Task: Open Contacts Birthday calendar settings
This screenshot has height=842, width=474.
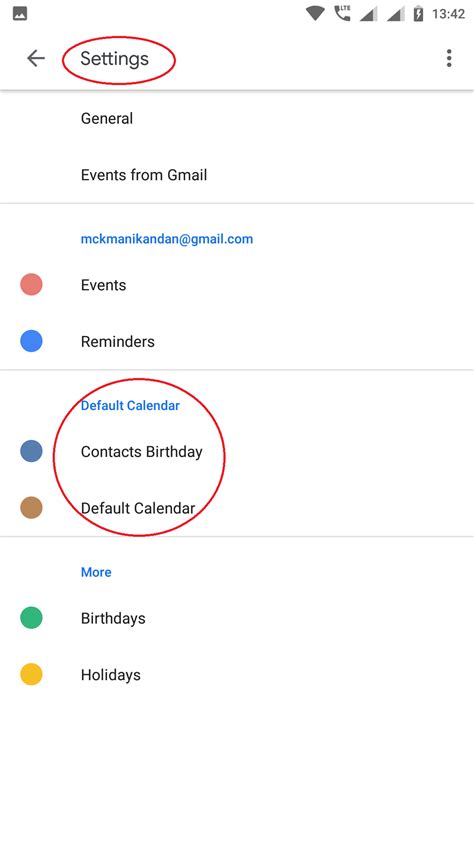Action: coord(237,452)
